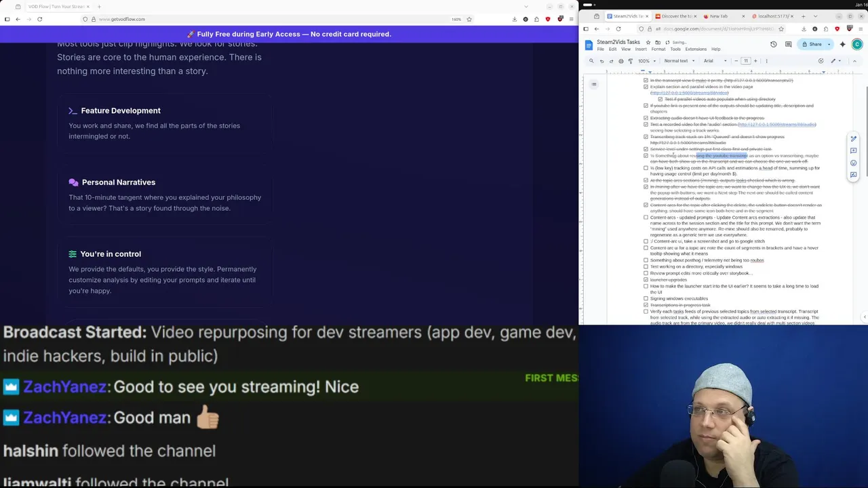Click the paint format roller icon

630,61
